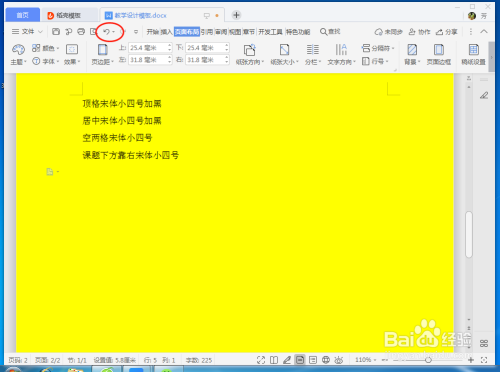This screenshot has width=500, height=372.
Task: Open the Home (开始) ribbon tab
Action: (x=153, y=32)
